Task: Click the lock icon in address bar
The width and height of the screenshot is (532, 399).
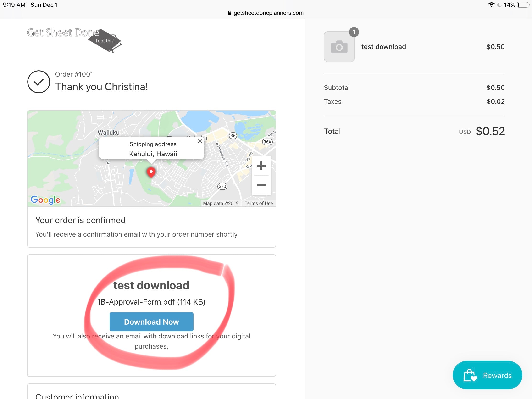Action: pyautogui.click(x=229, y=13)
